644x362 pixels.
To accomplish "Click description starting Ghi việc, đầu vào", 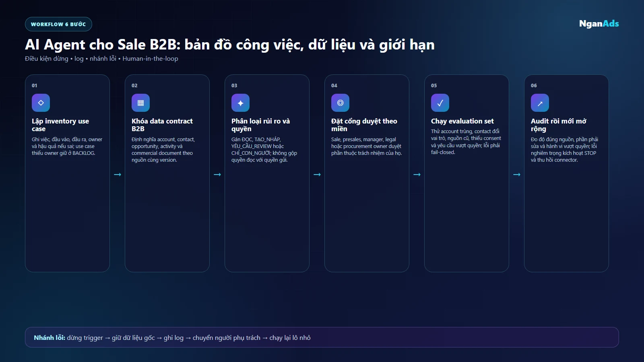I will [67, 146].
